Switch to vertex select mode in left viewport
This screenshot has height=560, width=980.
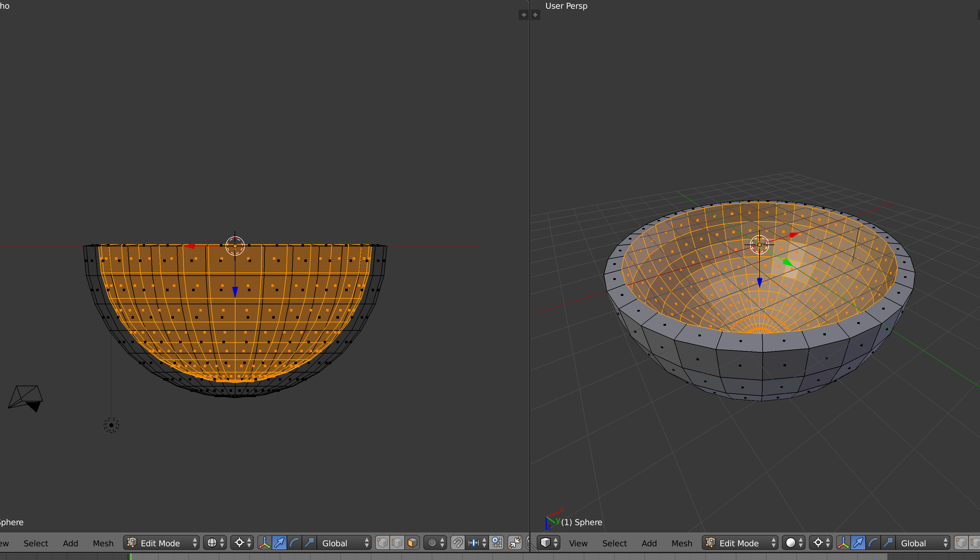pos(382,543)
